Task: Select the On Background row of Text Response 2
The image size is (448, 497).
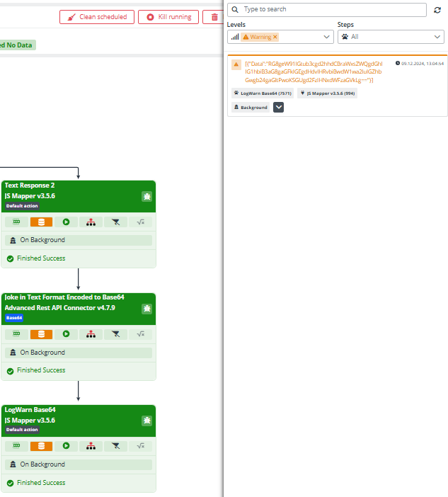Action: pos(78,240)
